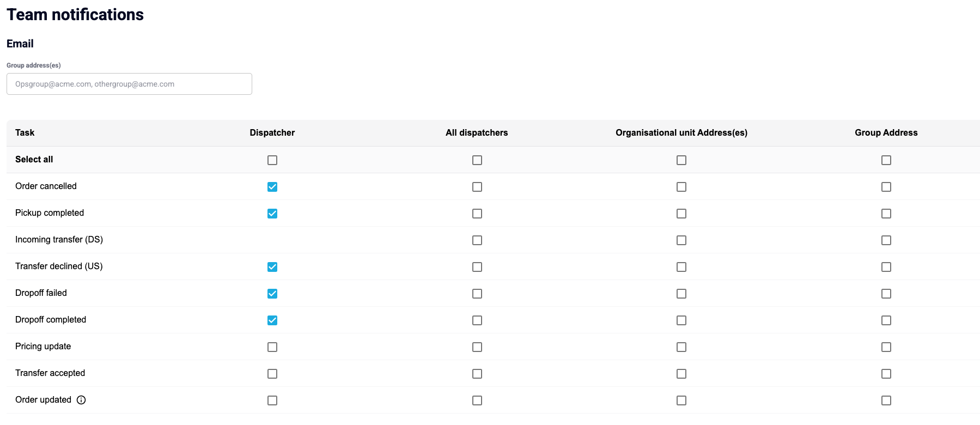Check Select all for All dispatchers

477,160
